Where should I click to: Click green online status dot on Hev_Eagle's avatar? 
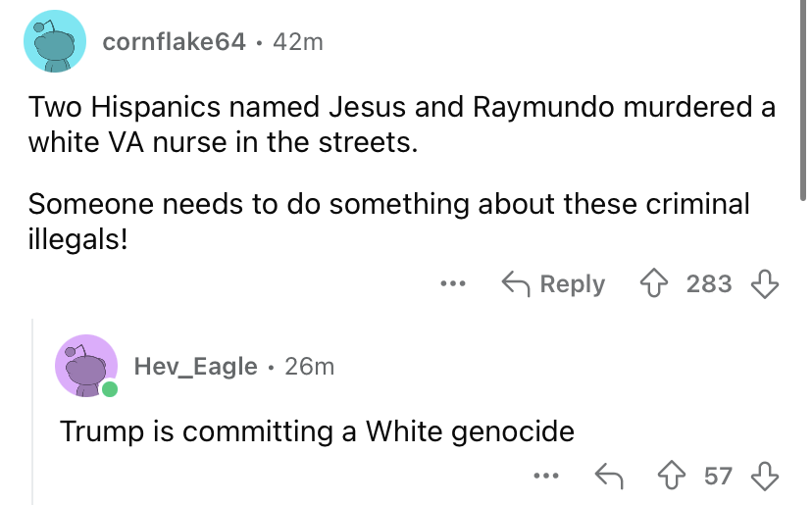click(x=108, y=389)
